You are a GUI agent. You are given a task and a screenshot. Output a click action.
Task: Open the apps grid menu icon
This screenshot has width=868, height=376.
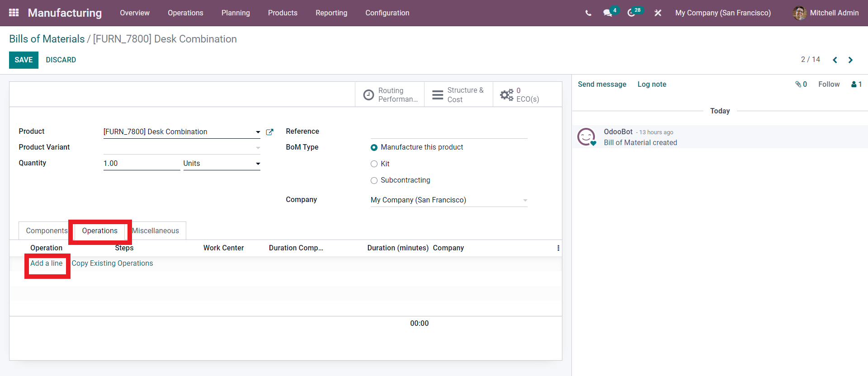pos(14,13)
